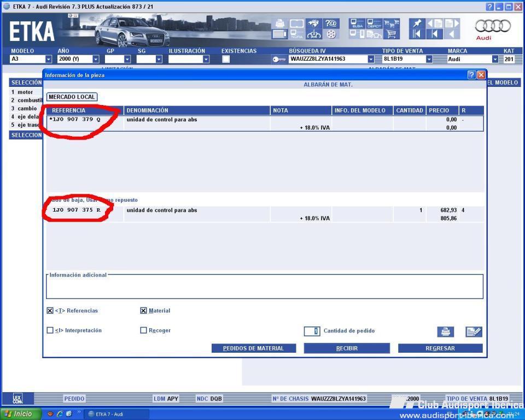525x420 pixels.
Task: Click the KAT field showing 201
Action: click(x=509, y=59)
